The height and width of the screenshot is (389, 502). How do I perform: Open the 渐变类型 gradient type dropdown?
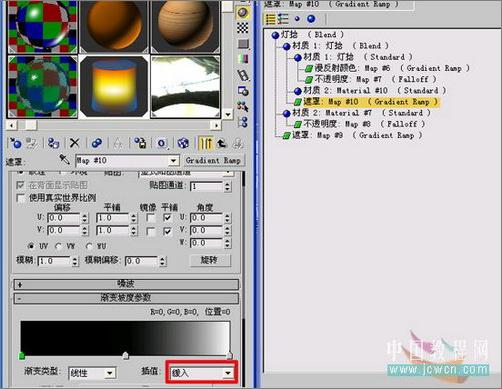click(x=92, y=373)
